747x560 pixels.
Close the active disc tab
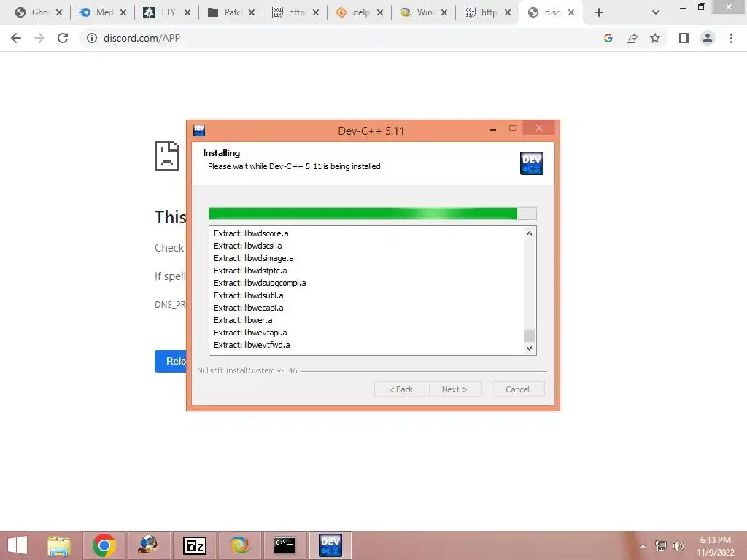[x=570, y=12]
